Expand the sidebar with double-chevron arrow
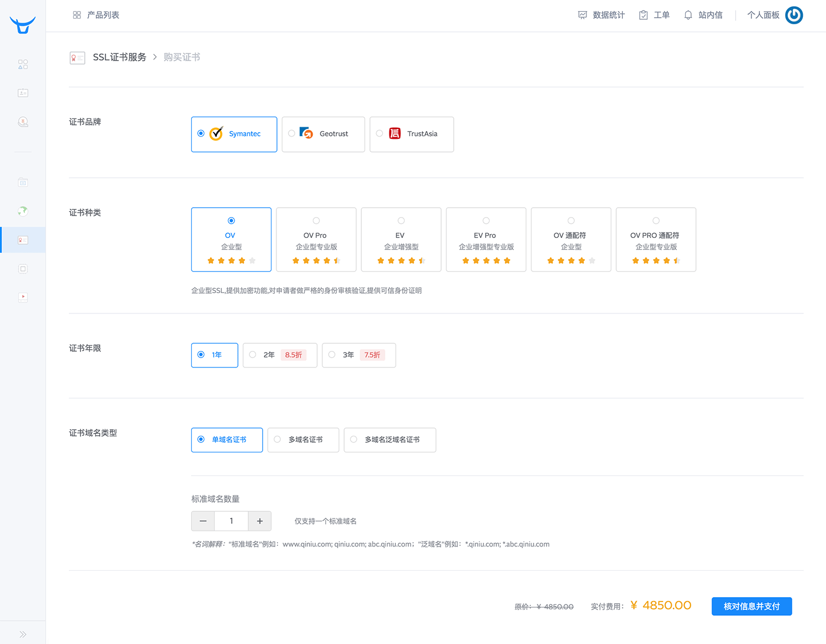This screenshot has width=826, height=644. (23, 634)
